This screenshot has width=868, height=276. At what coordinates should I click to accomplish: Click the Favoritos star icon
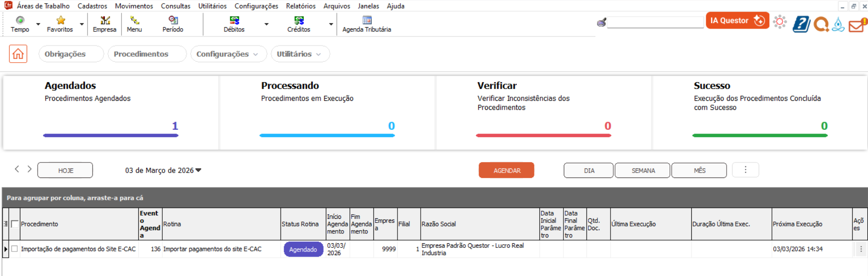[60, 20]
